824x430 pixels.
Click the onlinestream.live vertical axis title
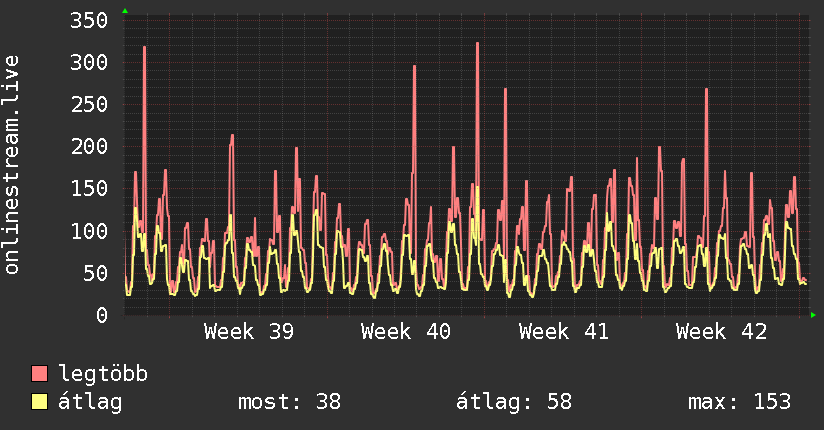click(12, 165)
